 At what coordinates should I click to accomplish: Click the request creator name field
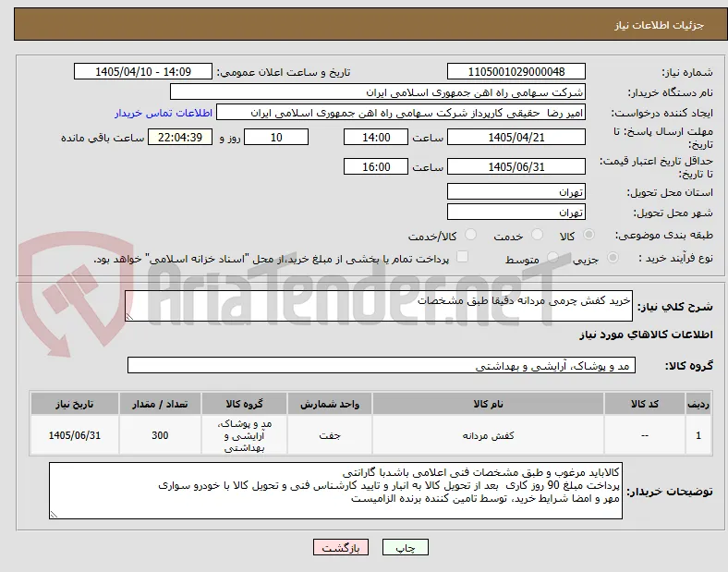point(401,113)
